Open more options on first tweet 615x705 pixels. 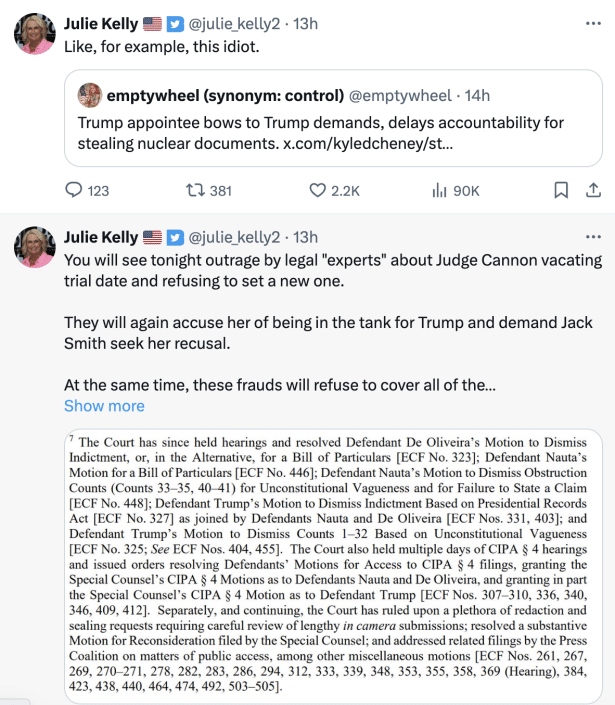592,22
